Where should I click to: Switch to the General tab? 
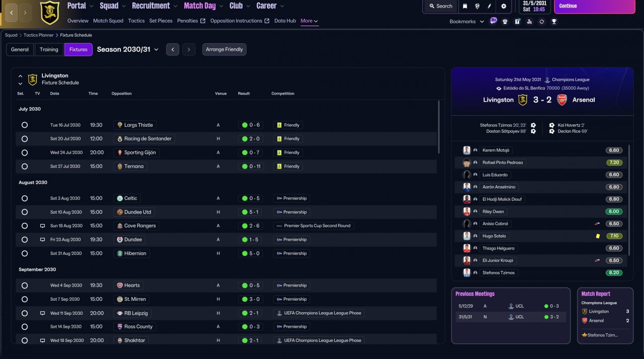(x=20, y=49)
